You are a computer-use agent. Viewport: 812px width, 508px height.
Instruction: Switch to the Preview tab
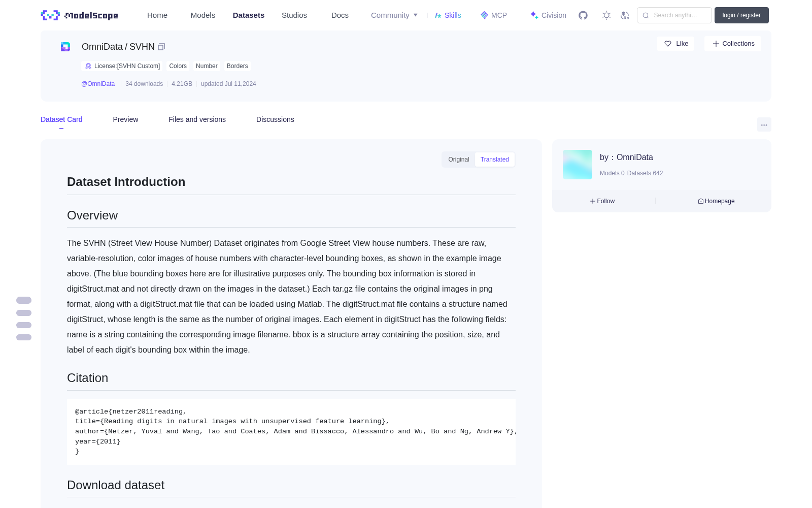(x=125, y=119)
